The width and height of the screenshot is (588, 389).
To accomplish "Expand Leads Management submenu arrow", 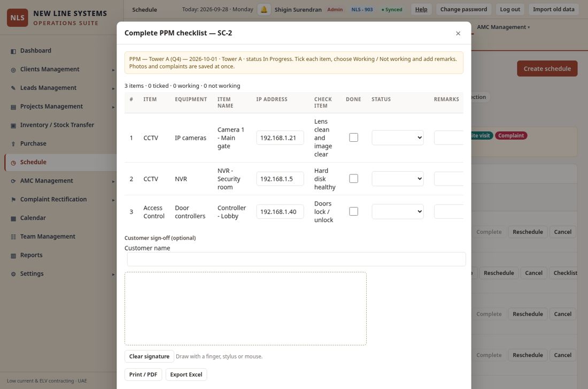I will pos(113,88).
